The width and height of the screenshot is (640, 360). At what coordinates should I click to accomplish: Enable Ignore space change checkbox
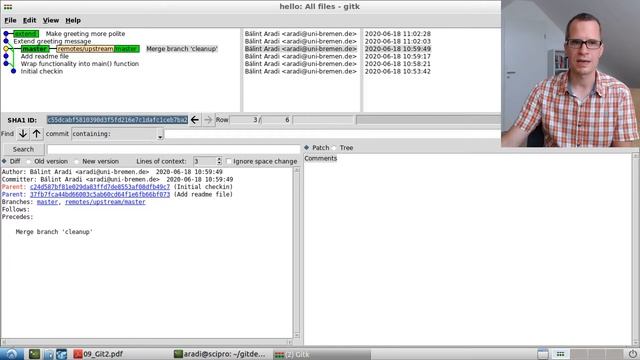tap(229, 161)
